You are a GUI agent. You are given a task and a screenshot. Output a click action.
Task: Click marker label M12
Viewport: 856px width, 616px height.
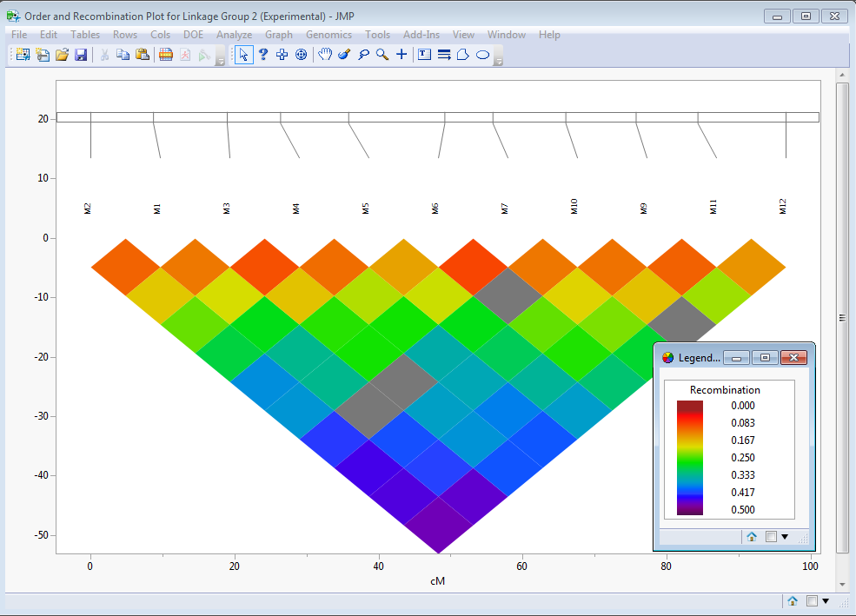coord(782,206)
